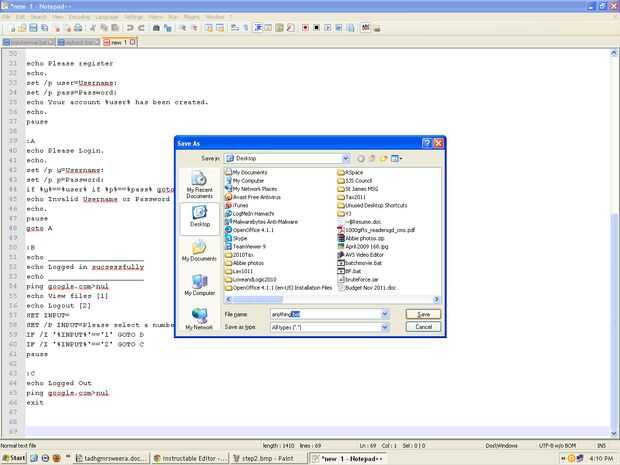The width and height of the screenshot is (620, 465).
Task: Select the BF.bat file
Action: (349, 271)
